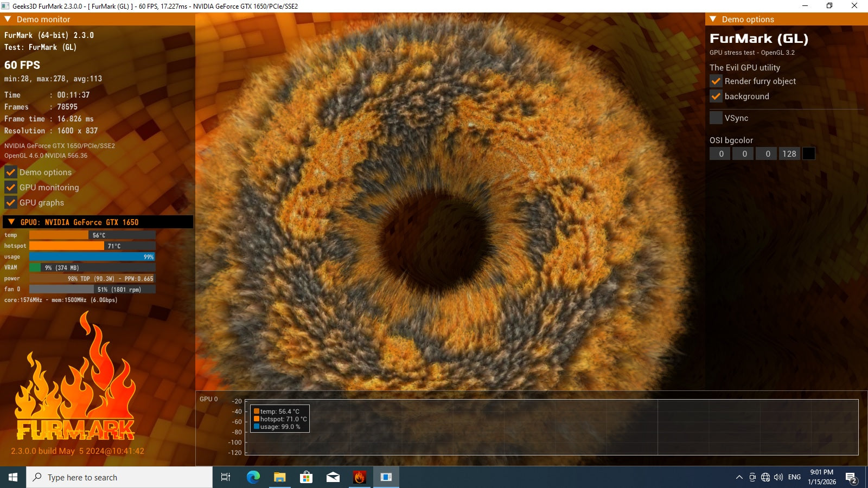Image resolution: width=868 pixels, height=488 pixels.
Task: Open Microsoft Edge from the taskbar
Action: [x=253, y=477]
